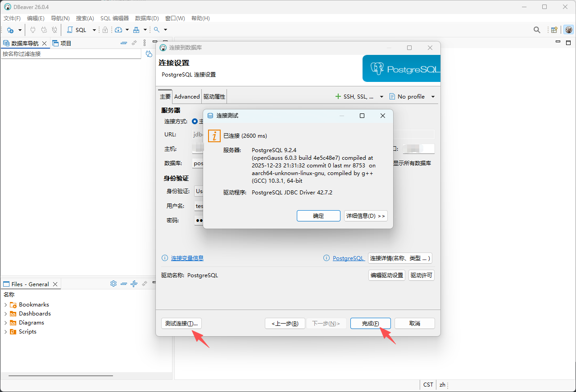This screenshot has width=576, height=392.
Task: Expand the Scripts folder
Action: click(5, 332)
